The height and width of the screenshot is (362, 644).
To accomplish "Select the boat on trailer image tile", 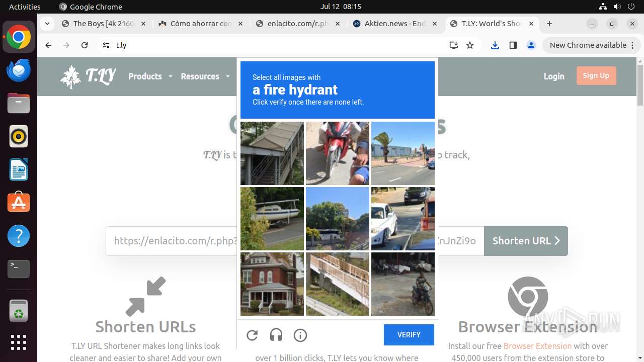I will pyautogui.click(x=272, y=219).
